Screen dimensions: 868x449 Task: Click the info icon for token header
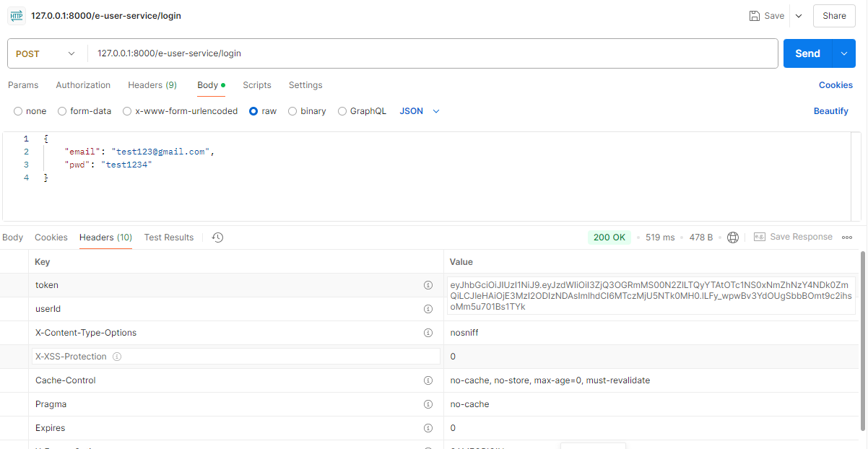pos(428,285)
